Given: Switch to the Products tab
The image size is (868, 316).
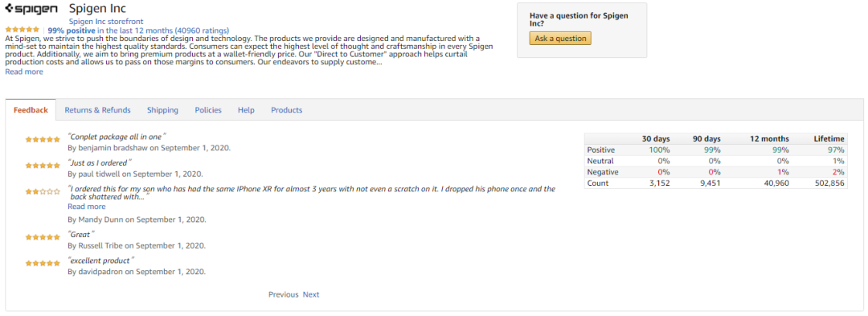Looking at the screenshot, I should tap(287, 110).
